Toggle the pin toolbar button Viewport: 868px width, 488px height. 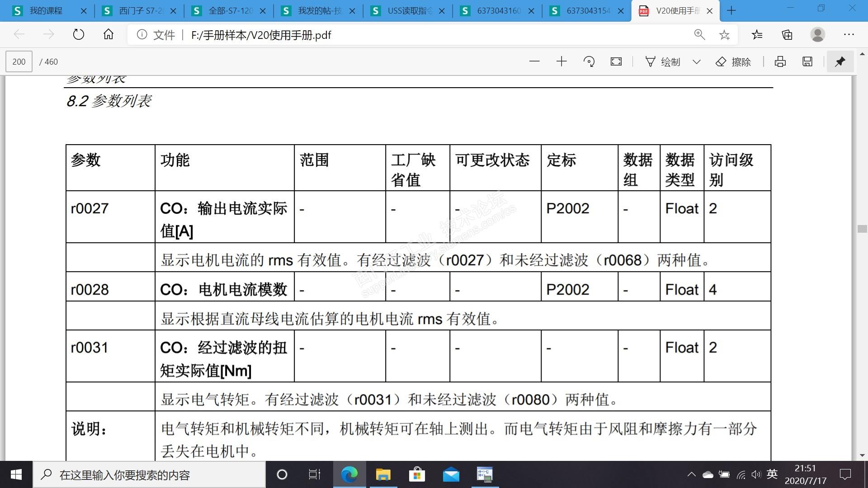click(x=840, y=61)
